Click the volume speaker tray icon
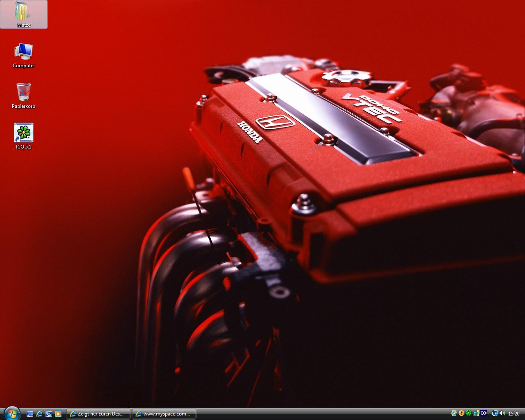The height and width of the screenshot is (420, 525). pyautogui.click(x=502, y=413)
